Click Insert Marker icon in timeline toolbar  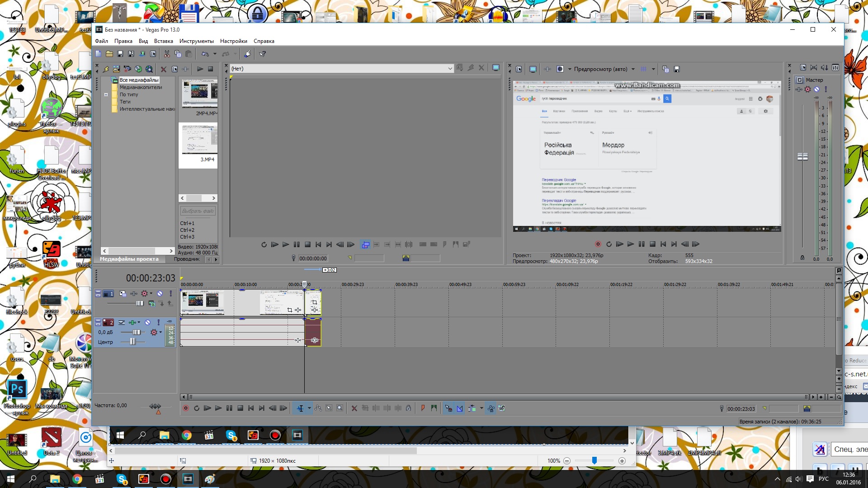coord(423,408)
